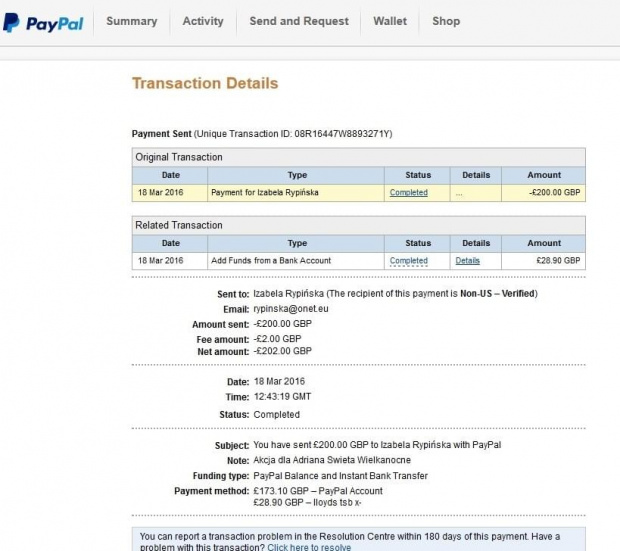Click the email rypinska@onet.eu
The height and width of the screenshot is (551, 620).
coord(291,309)
